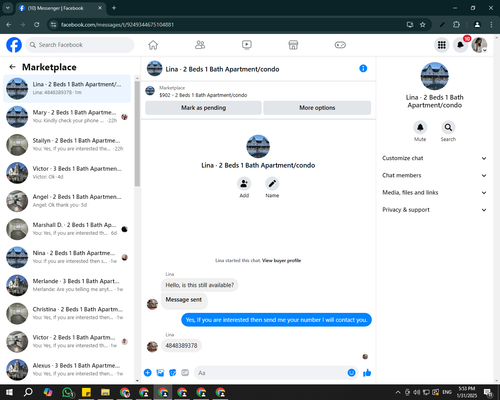Image resolution: width=500 pixels, height=400 pixels.
Task: Open the account profile picture menu
Action: click(x=479, y=45)
